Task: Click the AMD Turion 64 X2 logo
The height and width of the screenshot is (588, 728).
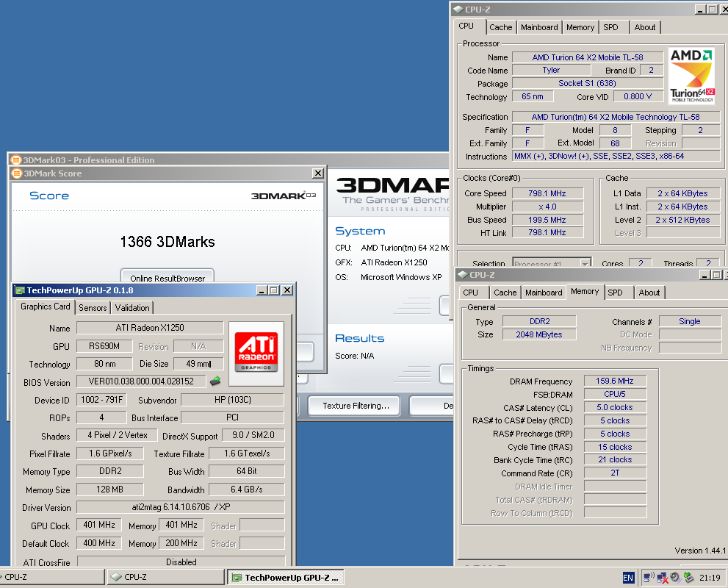Action: 692,76
